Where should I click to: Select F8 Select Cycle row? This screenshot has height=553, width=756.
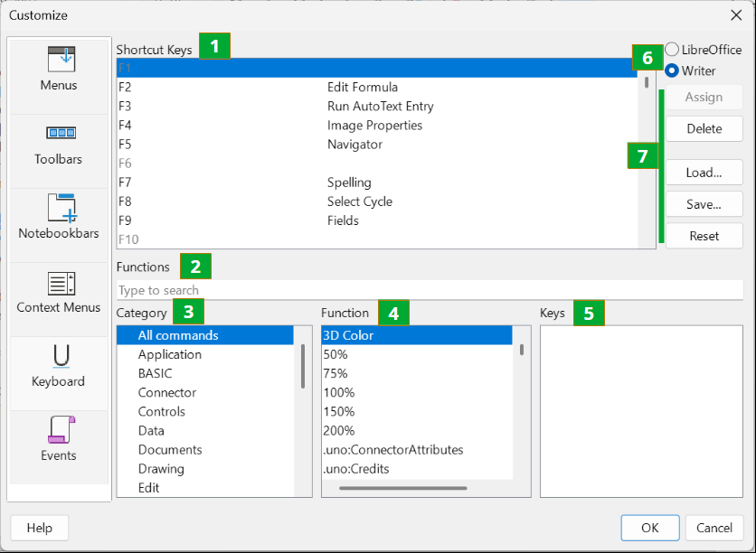pos(376,202)
